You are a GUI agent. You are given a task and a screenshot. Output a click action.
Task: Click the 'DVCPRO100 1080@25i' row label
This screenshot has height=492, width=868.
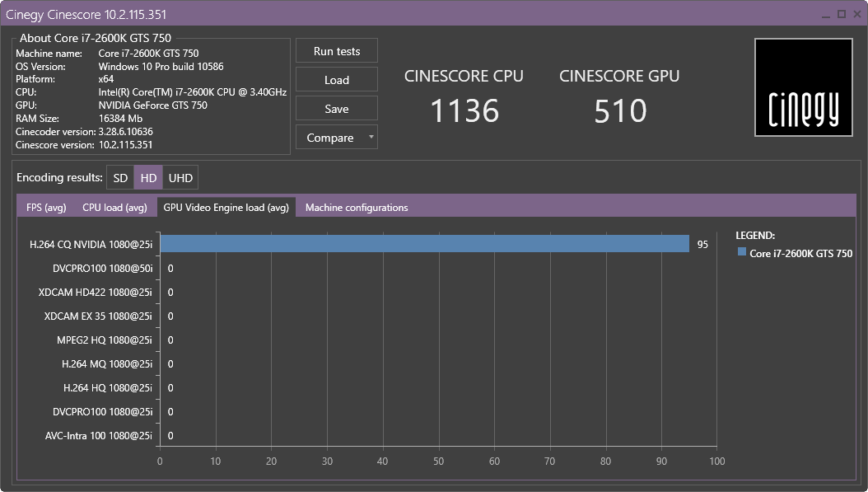pos(102,412)
